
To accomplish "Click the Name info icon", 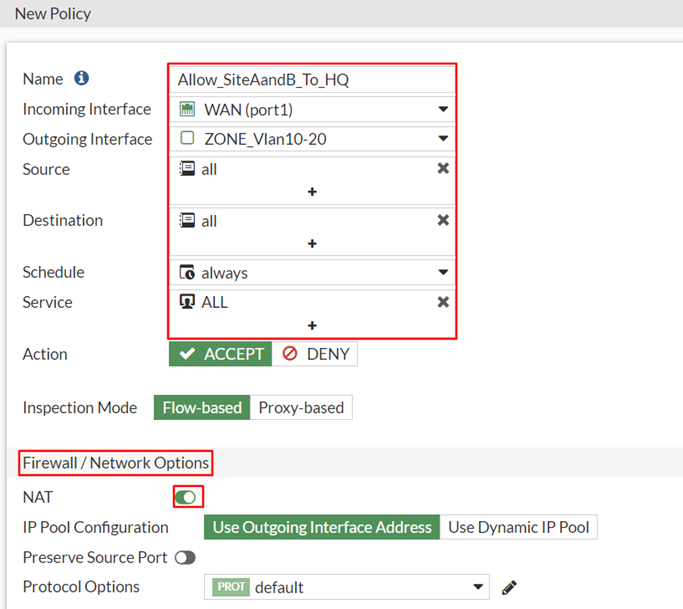I will click(81, 78).
